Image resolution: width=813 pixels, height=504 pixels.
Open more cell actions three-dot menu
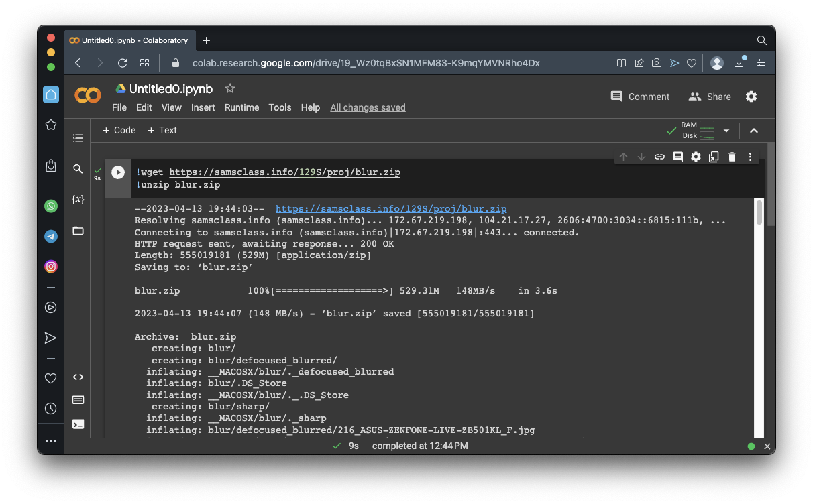pyautogui.click(x=750, y=157)
